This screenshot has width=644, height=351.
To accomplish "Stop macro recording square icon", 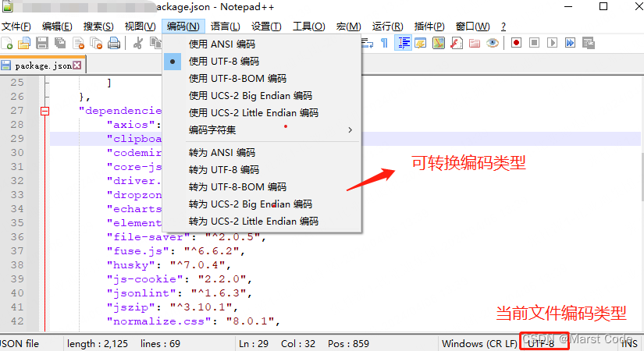I will pyautogui.click(x=535, y=43).
